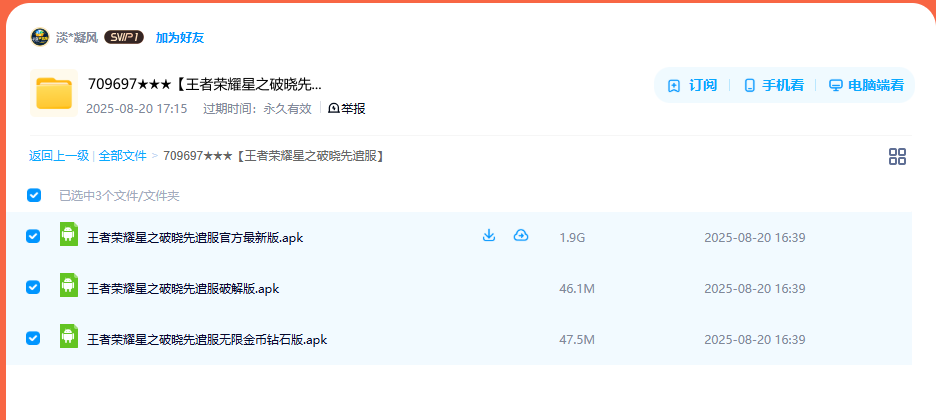
Task: Click the current folder name in breadcrumb
Action: click(x=273, y=156)
